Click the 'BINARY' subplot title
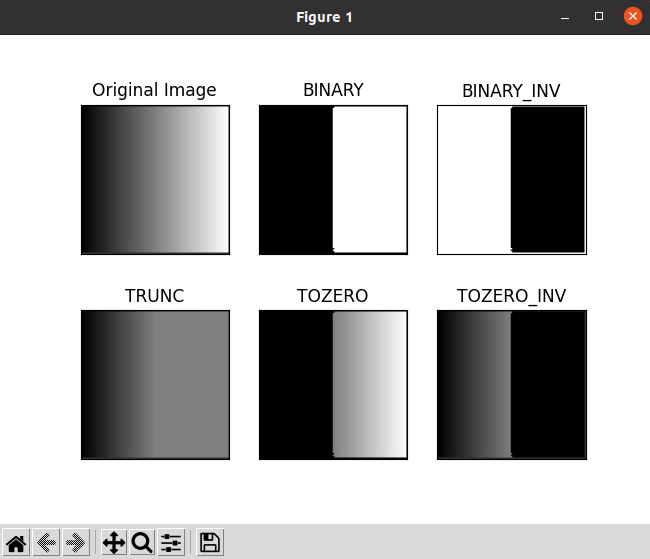The image size is (650, 559). [333, 90]
